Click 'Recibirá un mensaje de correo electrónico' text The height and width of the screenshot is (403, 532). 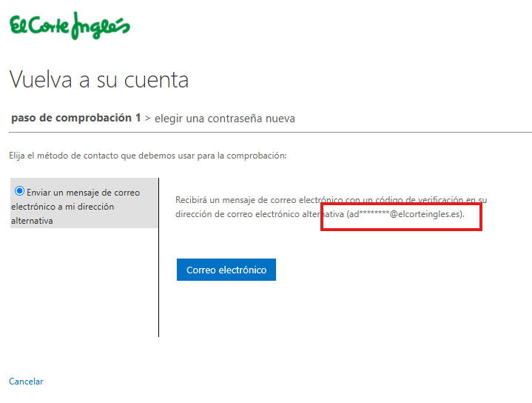tap(331, 207)
